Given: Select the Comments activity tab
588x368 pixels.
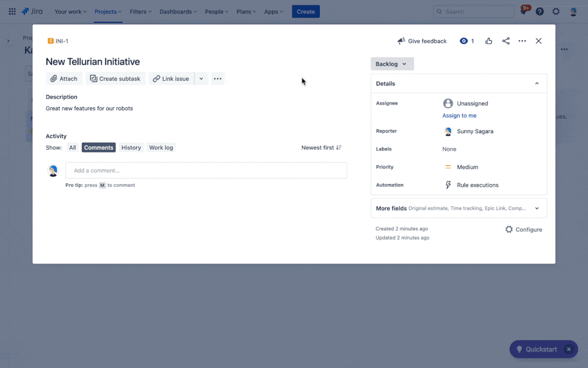Looking at the screenshot, I should click(x=98, y=147).
